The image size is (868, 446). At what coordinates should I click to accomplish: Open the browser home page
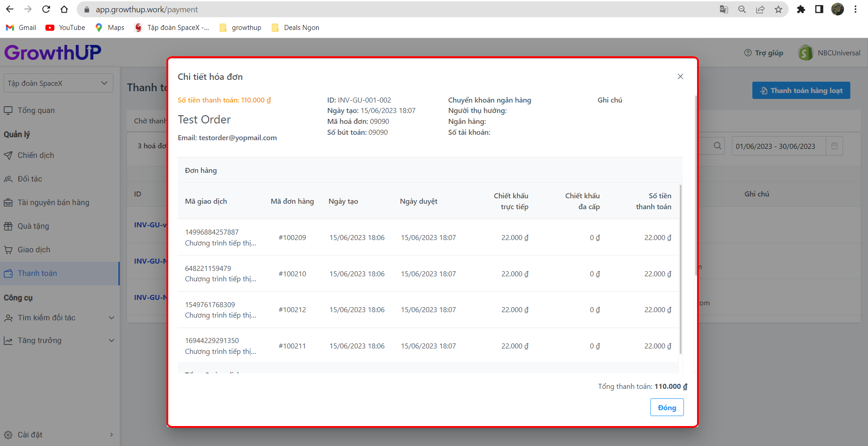click(x=64, y=9)
